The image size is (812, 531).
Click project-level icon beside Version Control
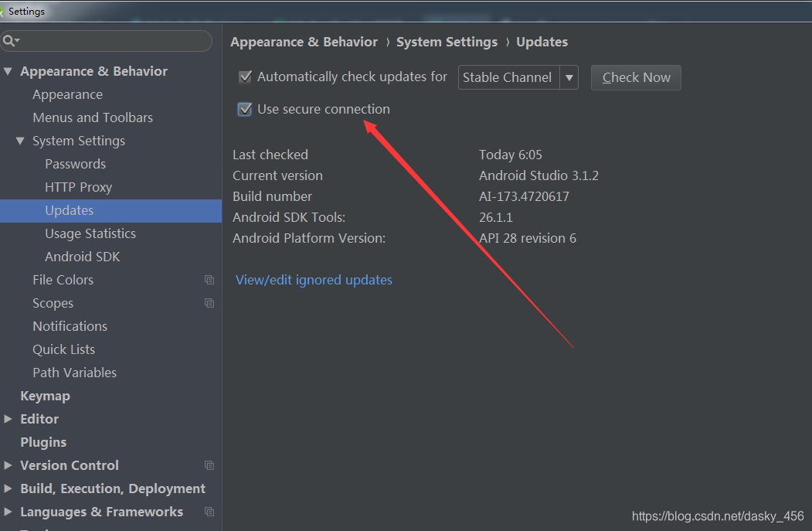(209, 465)
